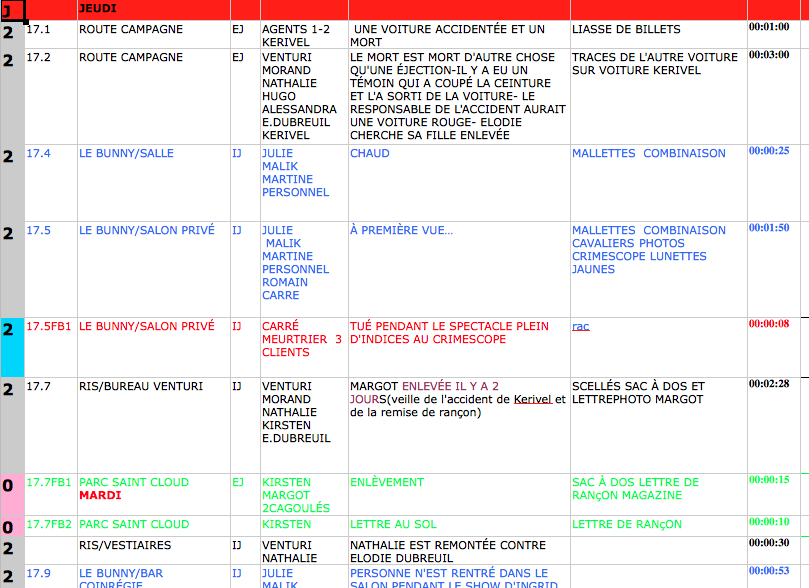Select blue scene number 17.5

tap(51, 269)
